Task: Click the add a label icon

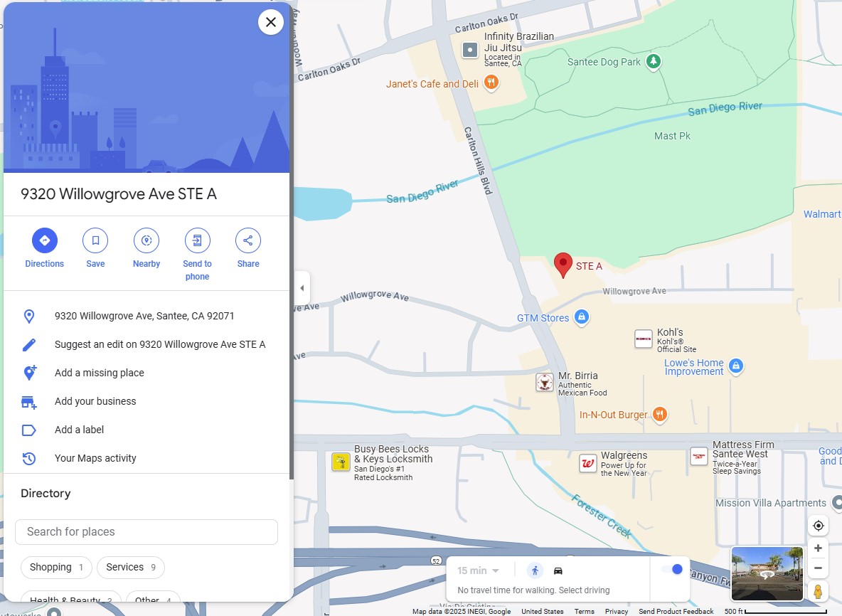Action: click(29, 430)
